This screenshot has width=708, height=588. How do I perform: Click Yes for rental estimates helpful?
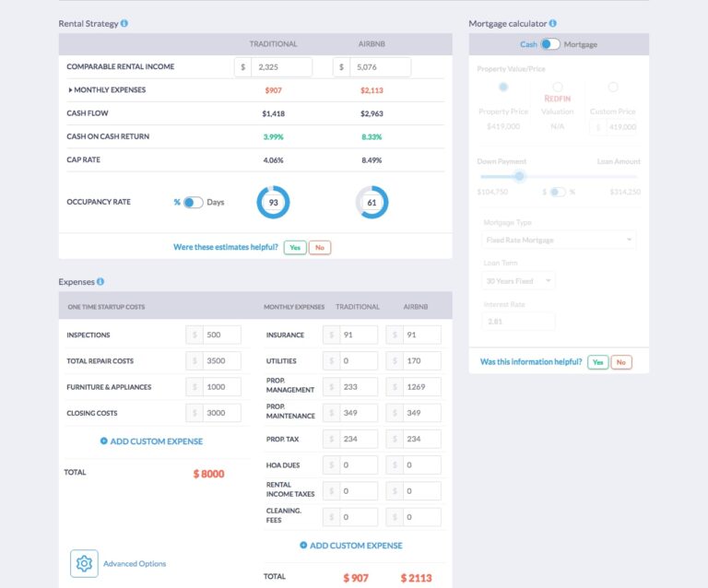click(295, 247)
